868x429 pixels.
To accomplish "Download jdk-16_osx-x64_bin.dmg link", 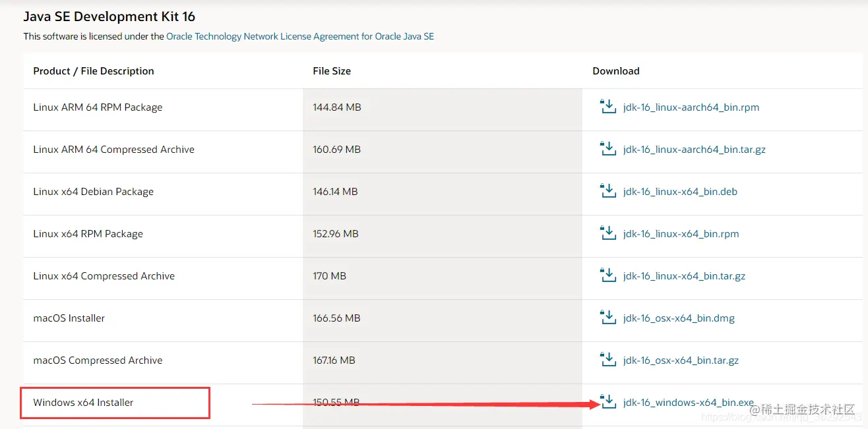I will click(x=679, y=318).
